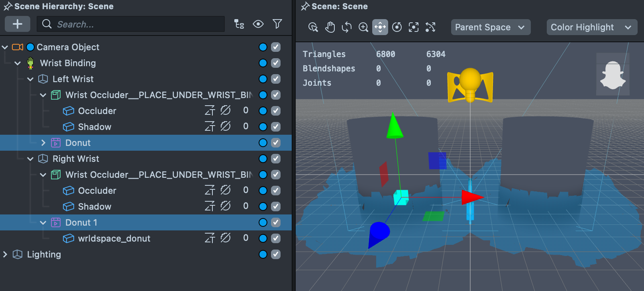The width and height of the screenshot is (644, 291).
Task: Toggle the Lighting enabled checkbox
Action: tap(276, 254)
